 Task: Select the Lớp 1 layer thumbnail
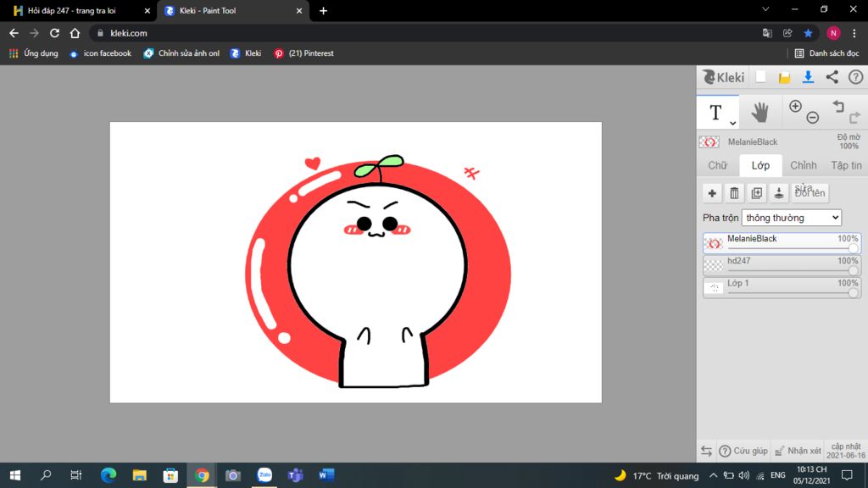click(x=714, y=288)
